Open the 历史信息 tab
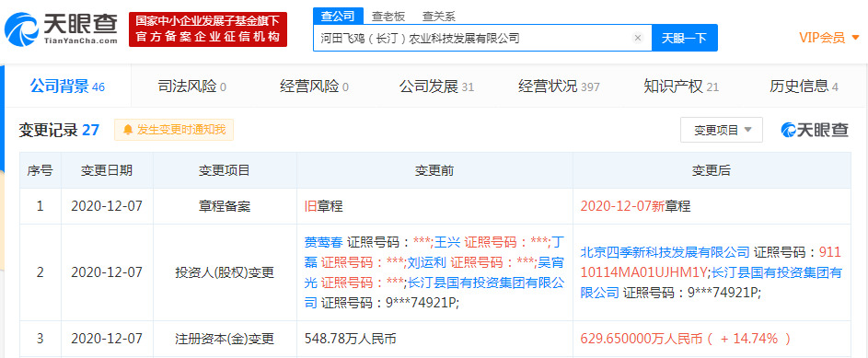 804,87
